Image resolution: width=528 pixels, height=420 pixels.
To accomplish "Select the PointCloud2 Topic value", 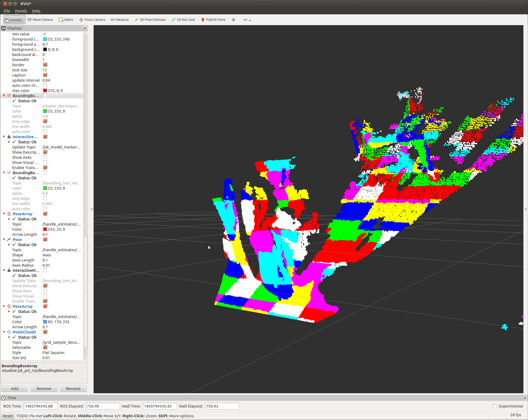I will 62,342.
